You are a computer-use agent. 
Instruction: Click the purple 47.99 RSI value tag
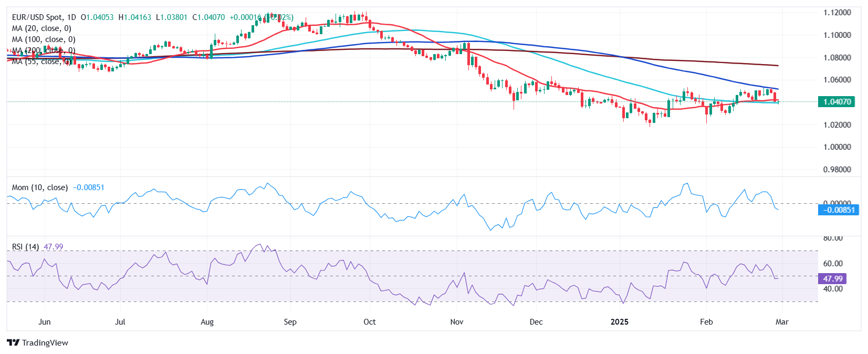pos(832,279)
